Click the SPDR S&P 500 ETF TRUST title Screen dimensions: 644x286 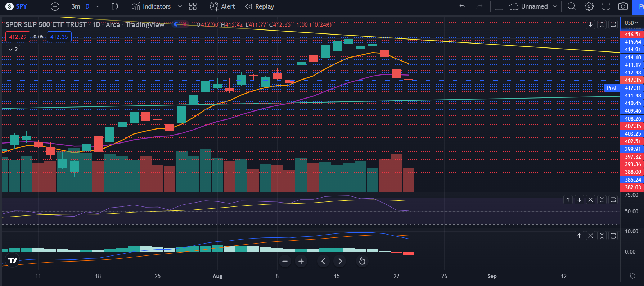tap(46, 24)
